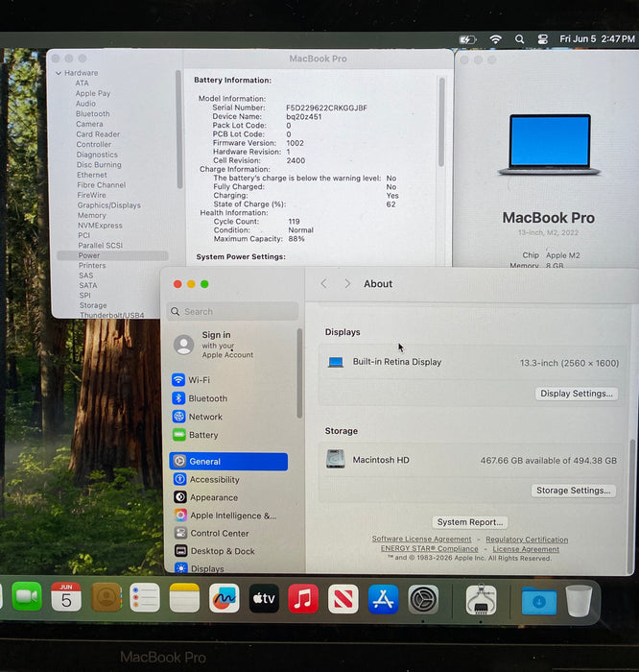Open Control Center settings pane

pos(228,533)
